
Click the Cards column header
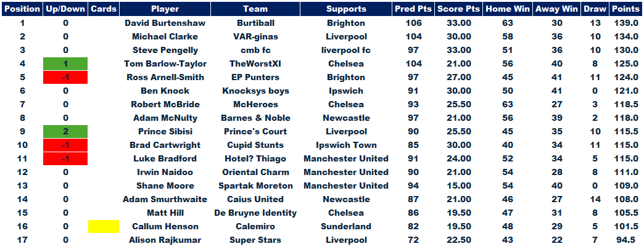click(x=104, y=9)
